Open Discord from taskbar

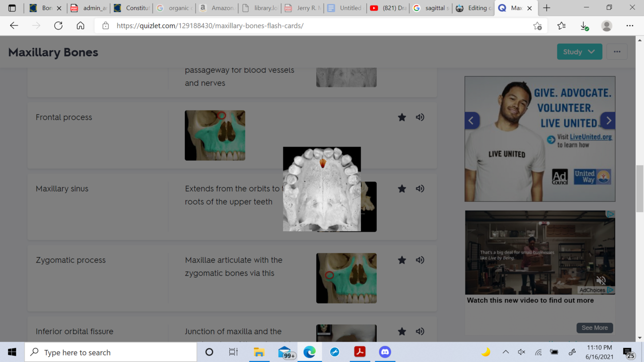385,352
